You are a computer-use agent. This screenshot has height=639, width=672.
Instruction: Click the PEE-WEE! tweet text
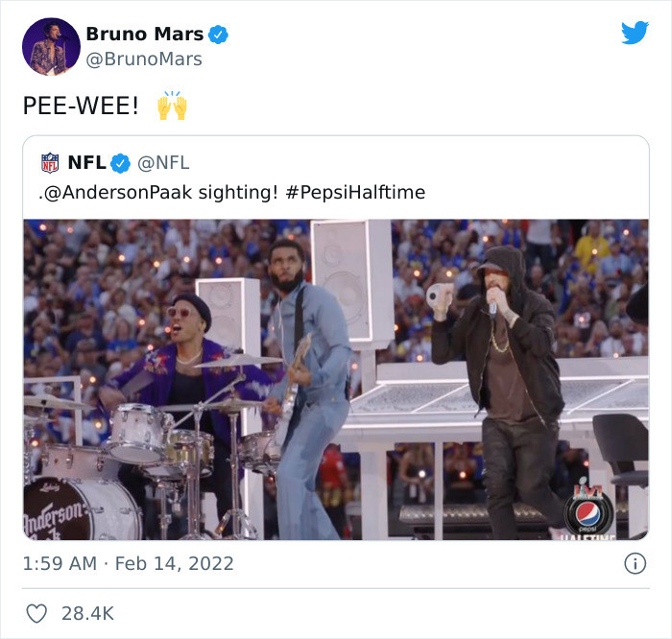[81, 106]
